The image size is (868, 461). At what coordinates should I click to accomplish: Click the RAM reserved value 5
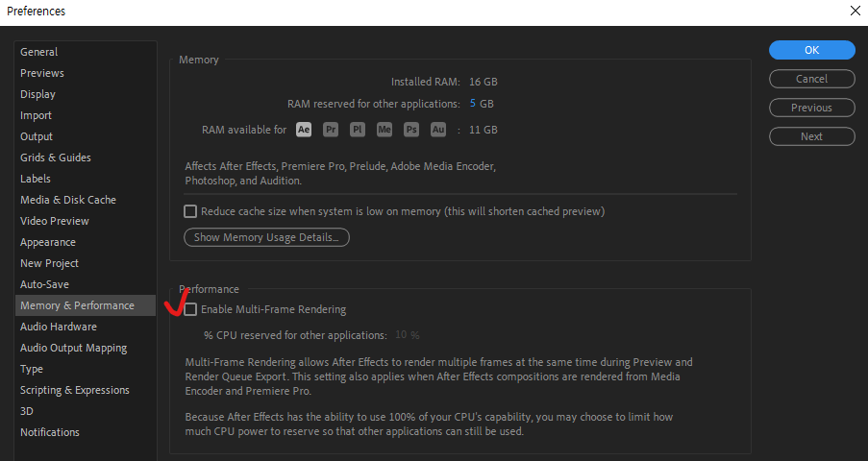click(473, 104)
